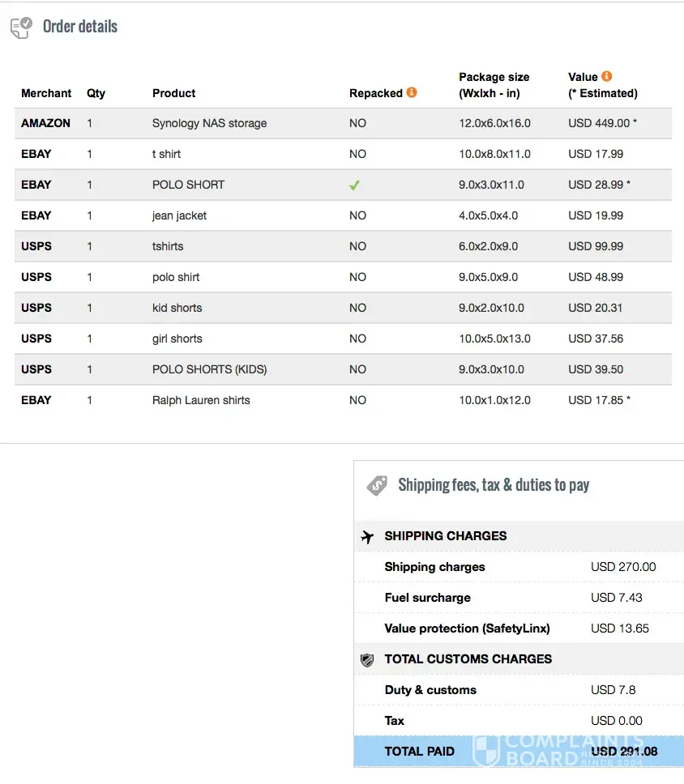684x784 pixels.
Task: Click the green repacked checkmark for POLO SHORT
Action: [x=354, y=185]
